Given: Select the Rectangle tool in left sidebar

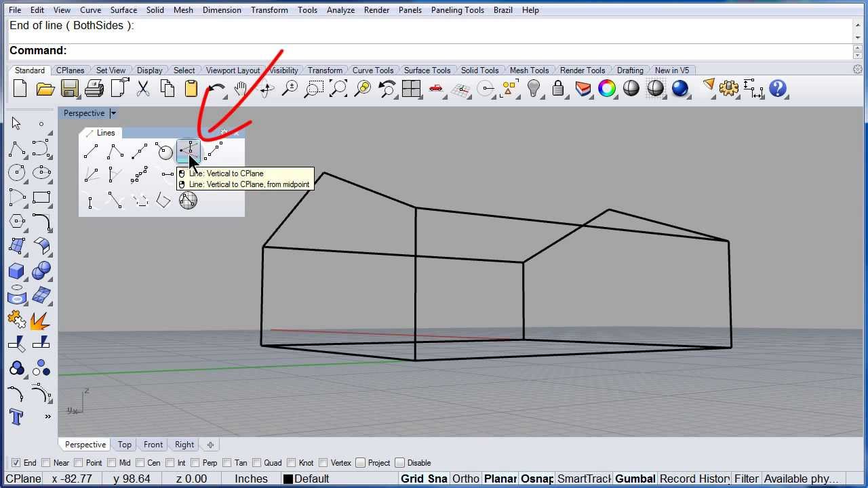Looking at the screenshot, I should (x=41, y=197).
